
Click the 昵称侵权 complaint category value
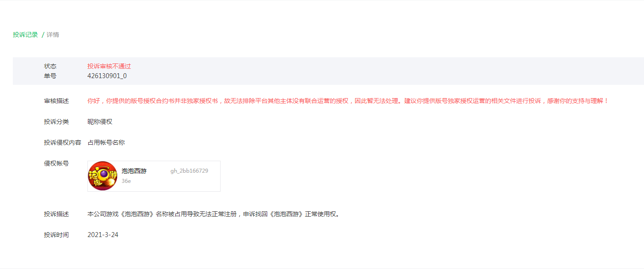(x=100, y=122)
